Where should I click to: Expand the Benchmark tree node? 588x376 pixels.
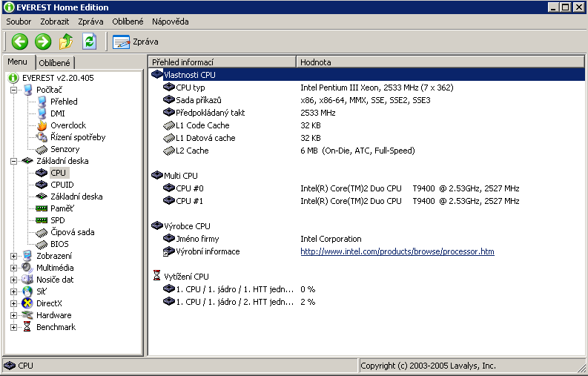pos(14,328)
